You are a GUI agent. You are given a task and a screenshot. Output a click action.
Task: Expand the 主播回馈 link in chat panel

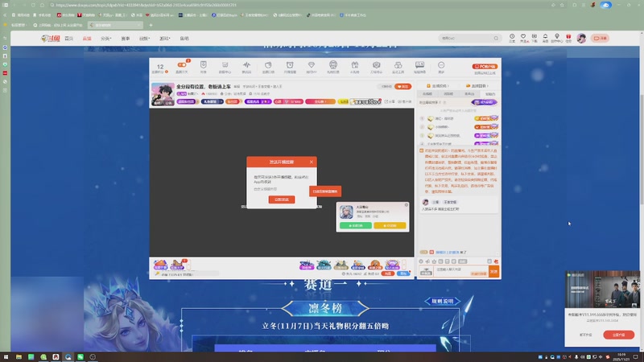[x=477, y=86]
